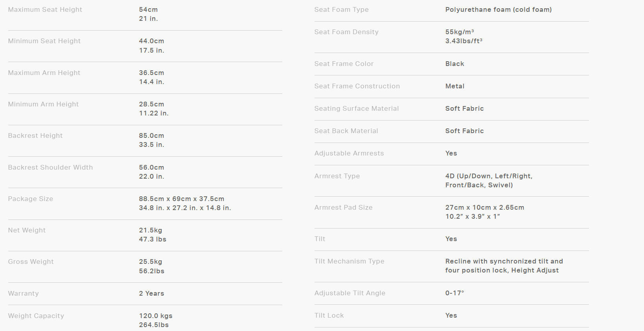The height and width of the screenshot is (331, 644).
Task: Select the Black seat frame color value
Action: pos(454,64)
